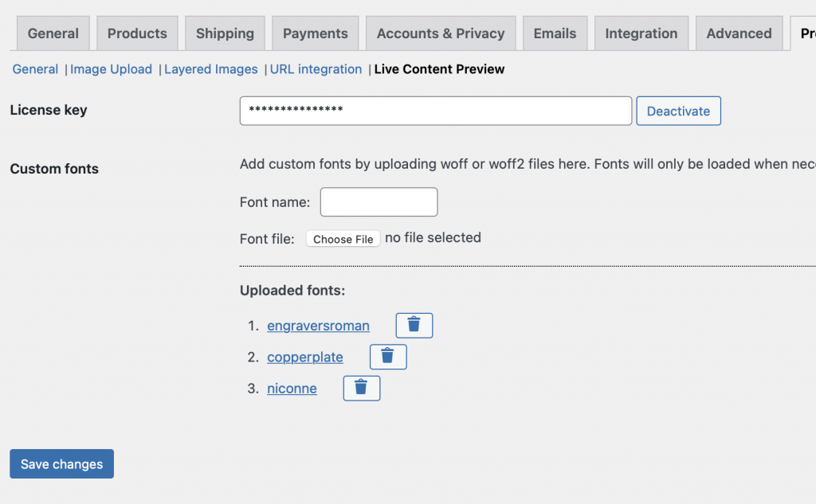Delete the engraversroman font
The width and height of the screenshot is (816, 504).
click(414, 325)
